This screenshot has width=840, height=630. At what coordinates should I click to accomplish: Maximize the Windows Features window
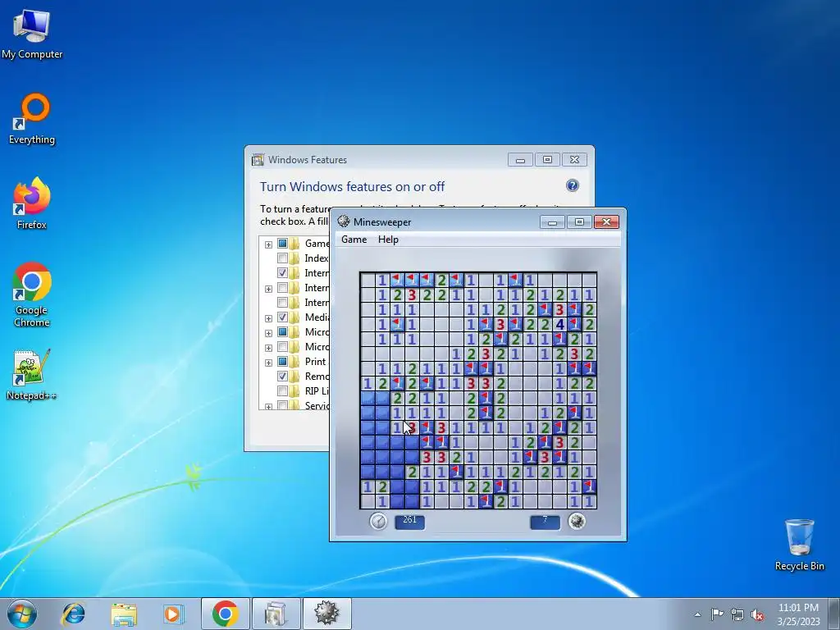coord(547,160)
